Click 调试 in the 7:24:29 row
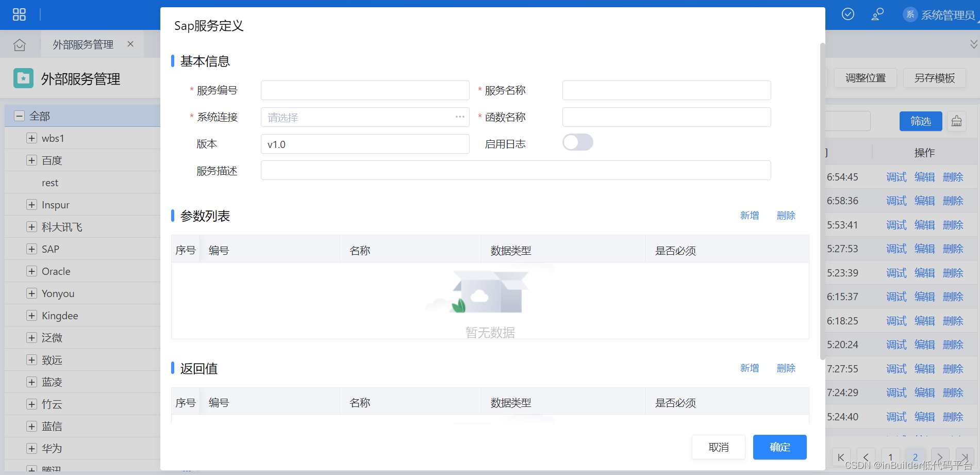Image resolution: width=980 pixels, height=475 pixels. coord(896,392)
